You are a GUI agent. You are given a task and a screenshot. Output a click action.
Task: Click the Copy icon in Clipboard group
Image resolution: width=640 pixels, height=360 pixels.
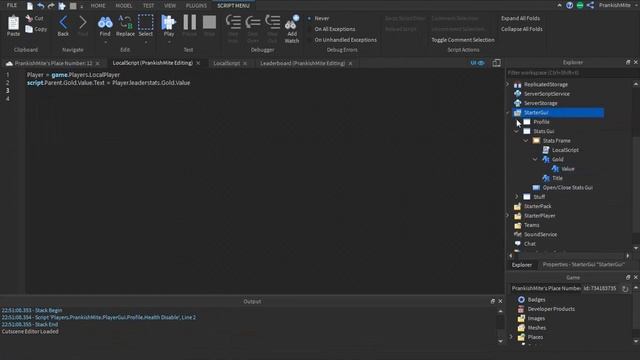coord(29,29)
